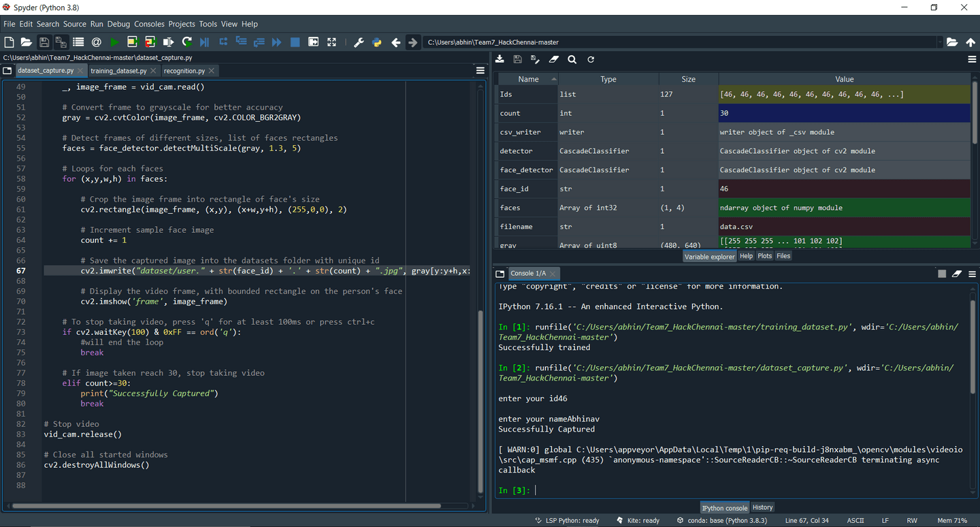This screenshot has width=980, height=527.
Task: Select the count variable value 30
Action: [844, 113]
